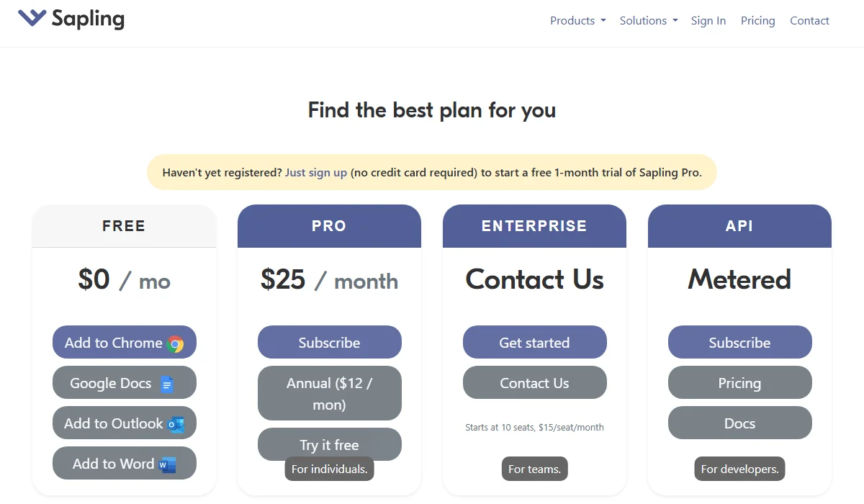Open Docs for the API plan

[x=739, y=423]
